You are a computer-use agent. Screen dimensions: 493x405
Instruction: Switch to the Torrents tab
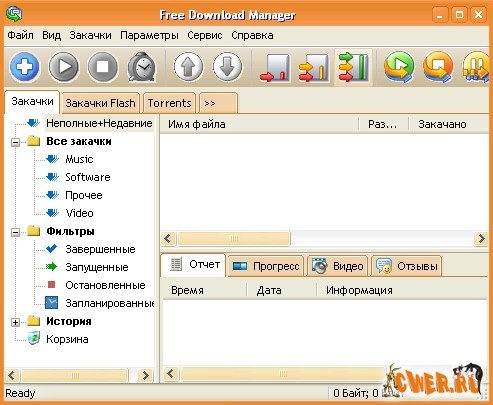coord(169,103)
